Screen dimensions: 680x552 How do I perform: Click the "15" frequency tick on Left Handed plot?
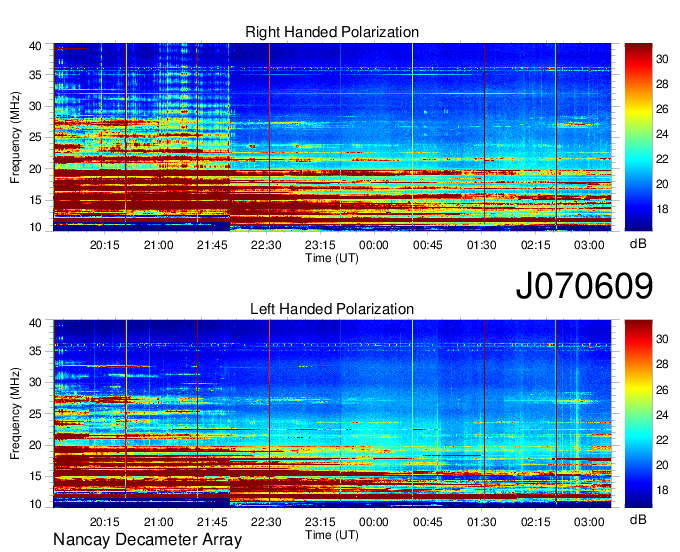35,477
